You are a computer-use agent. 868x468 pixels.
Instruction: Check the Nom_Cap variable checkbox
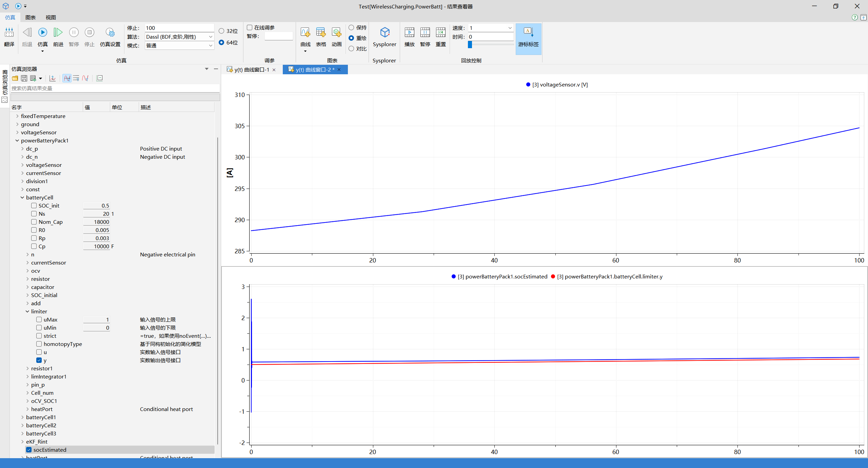(x=34, y=222)
